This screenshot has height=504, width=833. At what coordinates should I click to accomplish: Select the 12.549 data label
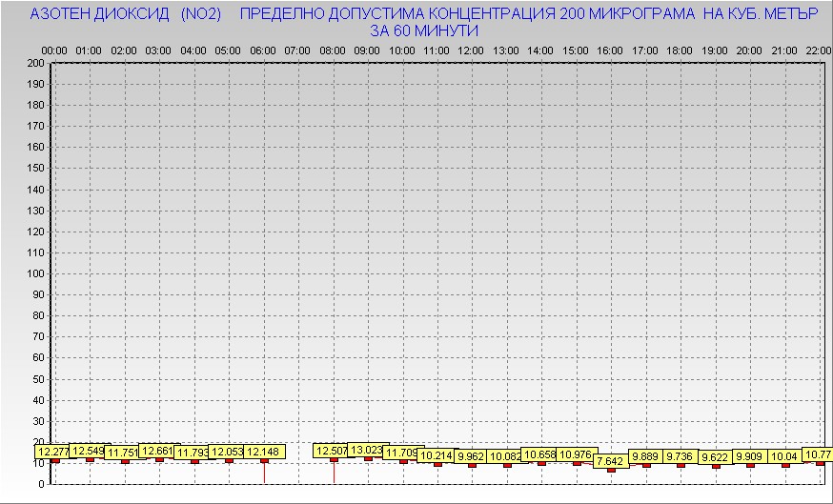tap(89, 450)
